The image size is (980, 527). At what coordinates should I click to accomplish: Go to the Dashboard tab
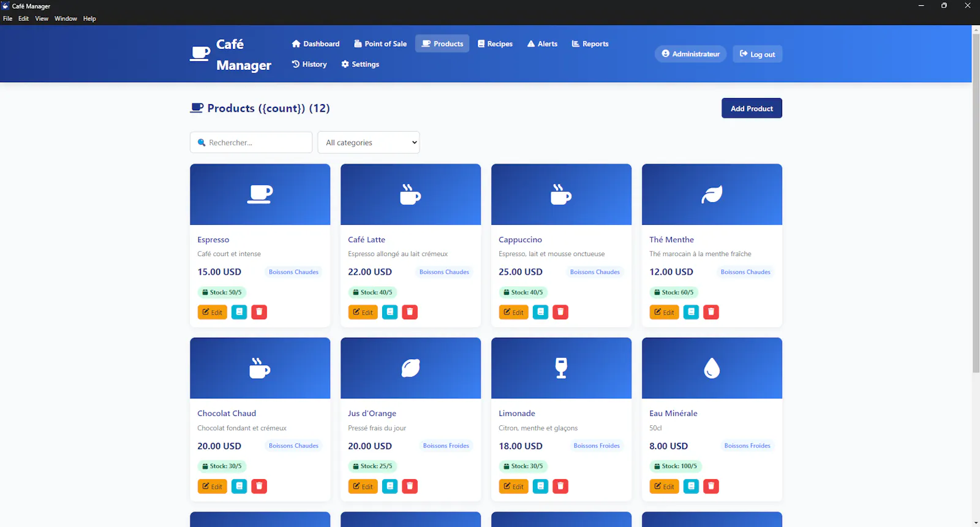coord(315,44)
